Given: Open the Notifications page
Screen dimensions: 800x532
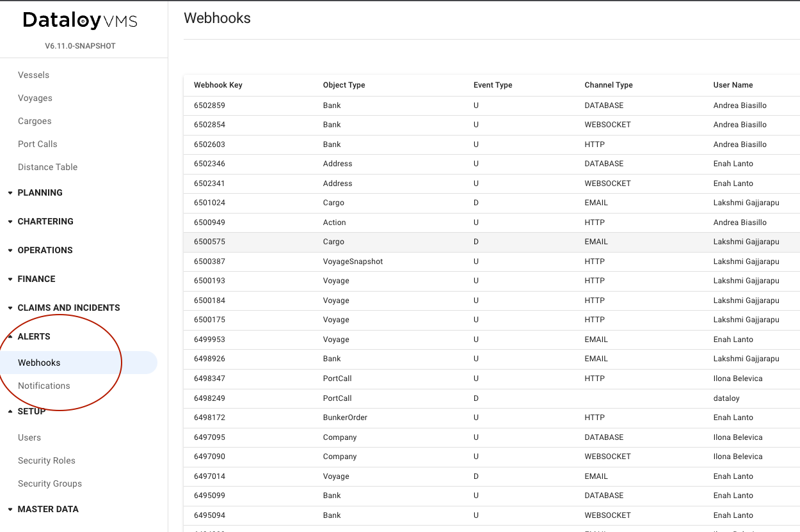Looking at the screenshot, I should 44,386.
